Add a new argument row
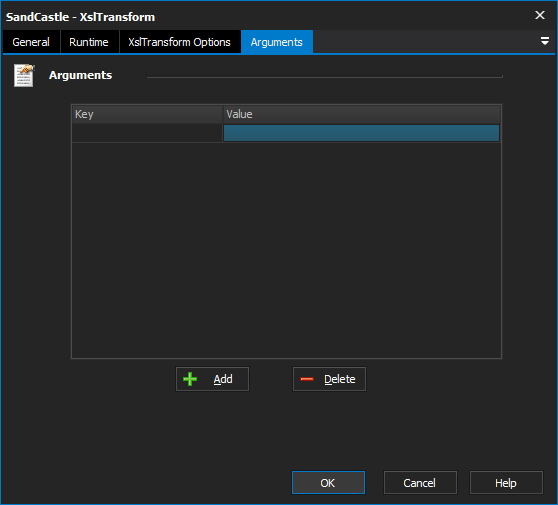This screenshot has width=558, height=505. [212, 379]
